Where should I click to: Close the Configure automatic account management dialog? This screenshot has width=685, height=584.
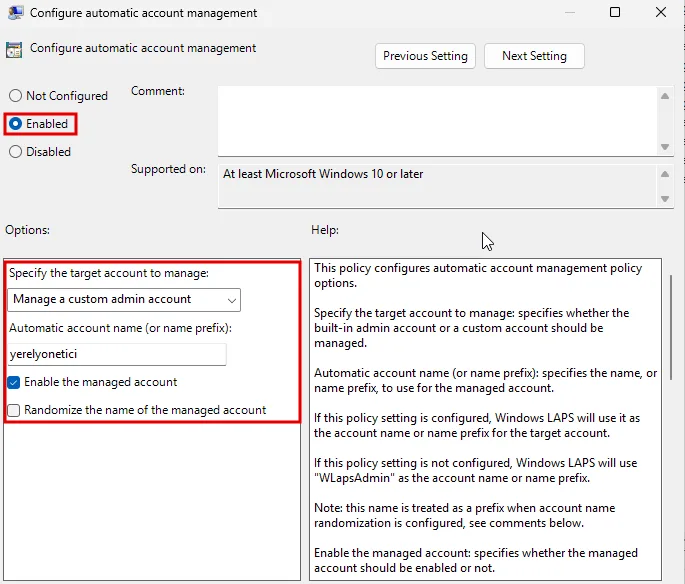pyautogui.click(x=661, y=12)
